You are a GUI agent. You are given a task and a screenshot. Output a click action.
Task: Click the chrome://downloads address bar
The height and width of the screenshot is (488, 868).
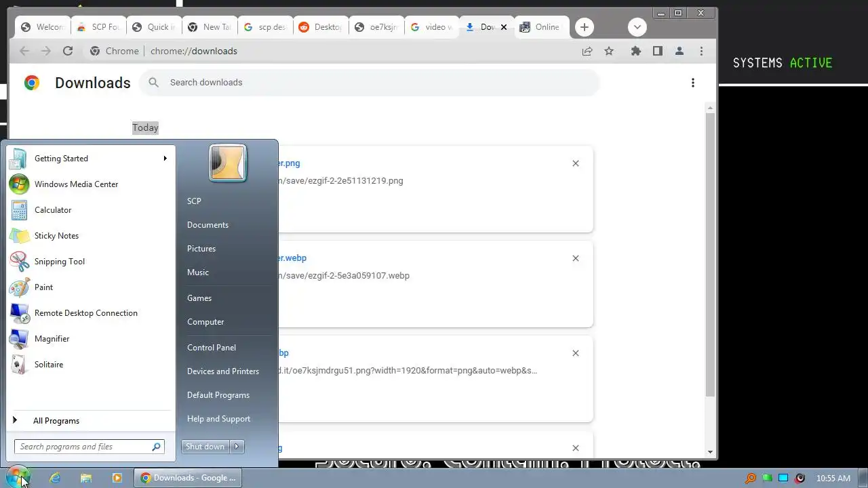(x=331, y=51)
